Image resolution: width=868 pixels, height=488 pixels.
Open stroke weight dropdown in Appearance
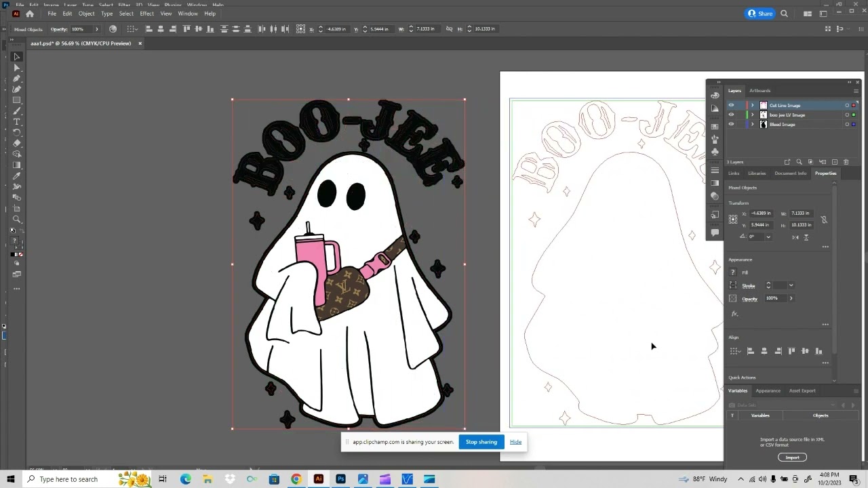click(x=791, y=285)
